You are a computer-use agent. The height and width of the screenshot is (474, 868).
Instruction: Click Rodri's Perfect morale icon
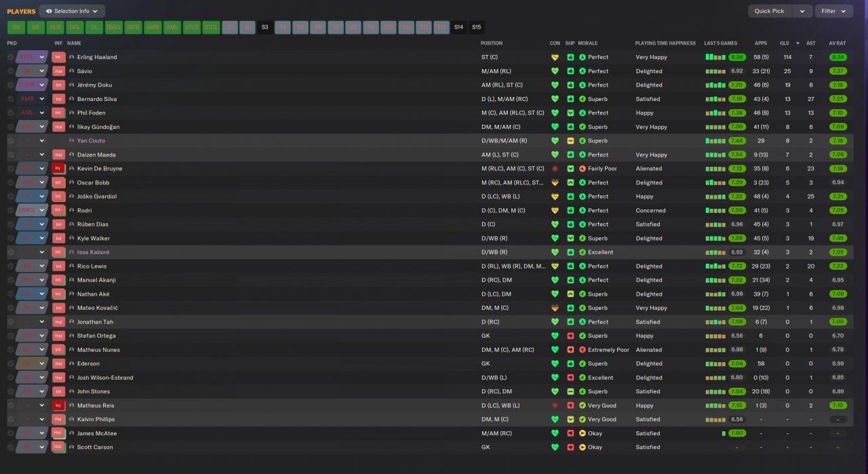[x=582, y=210]
